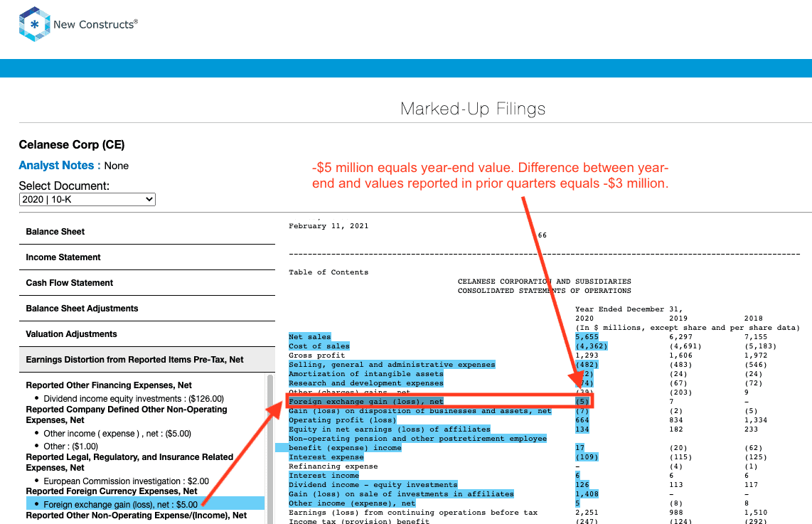The image size is (812, 524).
Task: Open the Balance Sheet section
Action: tap(147, 232)
